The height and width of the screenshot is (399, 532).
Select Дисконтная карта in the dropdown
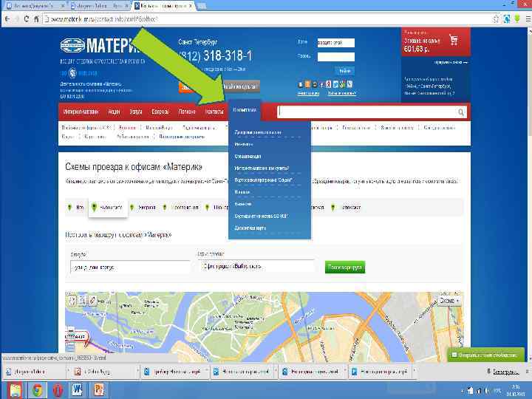coord(250,228)
